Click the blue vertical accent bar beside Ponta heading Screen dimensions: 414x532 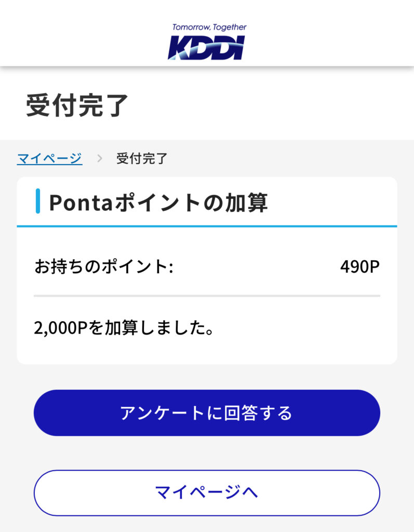coord(38,202)
